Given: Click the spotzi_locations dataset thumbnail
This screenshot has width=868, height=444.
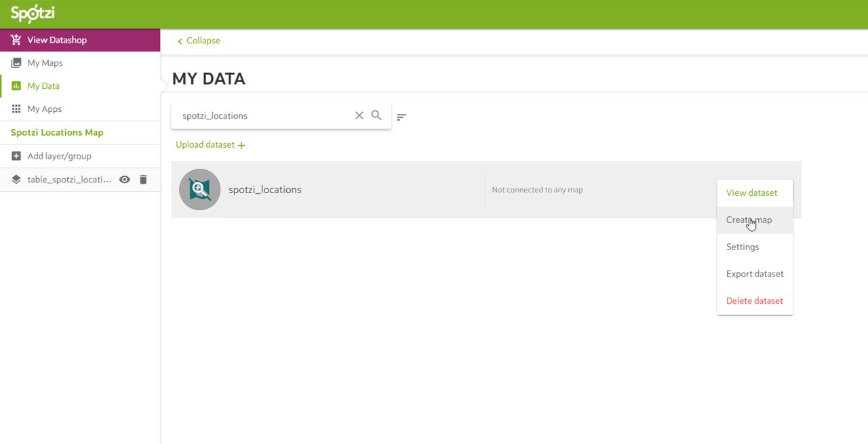Looking at the screenshot, I should (x=200, y=190).
